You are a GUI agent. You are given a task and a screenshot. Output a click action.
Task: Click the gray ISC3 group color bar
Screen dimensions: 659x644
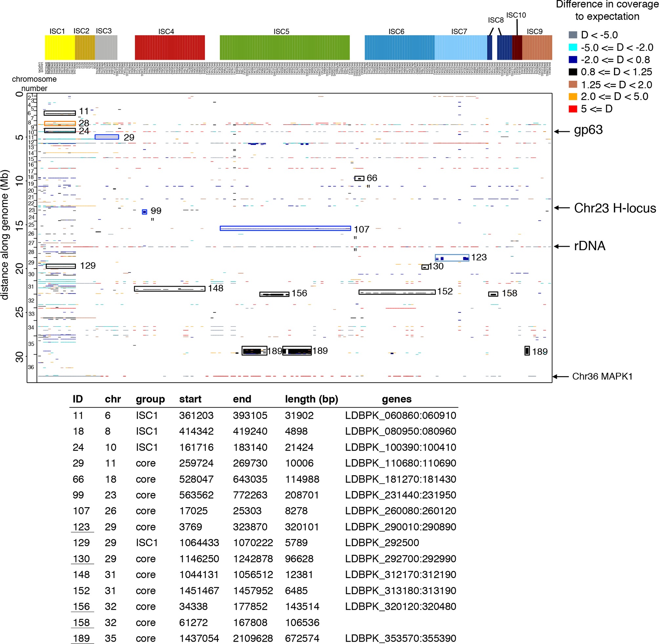click(106, 47)
